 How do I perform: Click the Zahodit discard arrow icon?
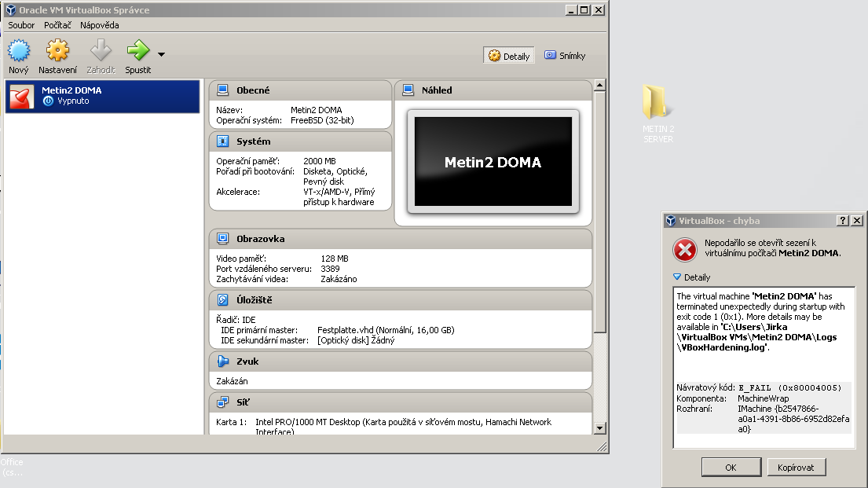point(101,50)
